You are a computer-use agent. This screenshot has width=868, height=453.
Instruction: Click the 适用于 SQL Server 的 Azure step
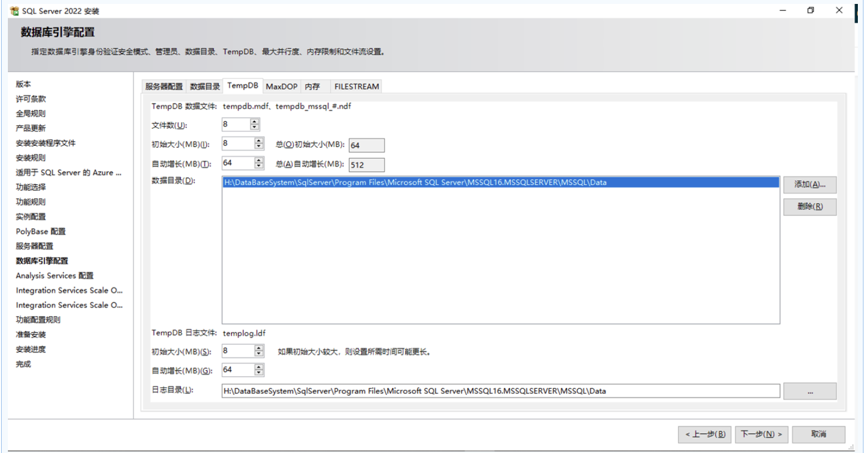69,172
